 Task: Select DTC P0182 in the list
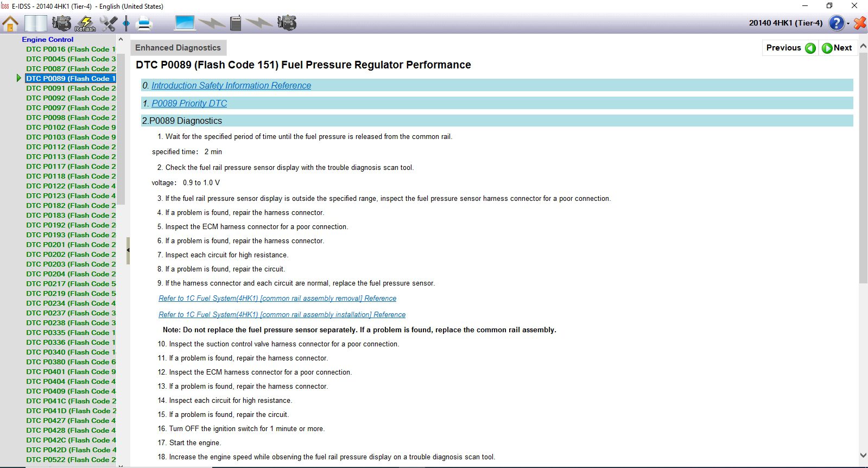(71, 206)
